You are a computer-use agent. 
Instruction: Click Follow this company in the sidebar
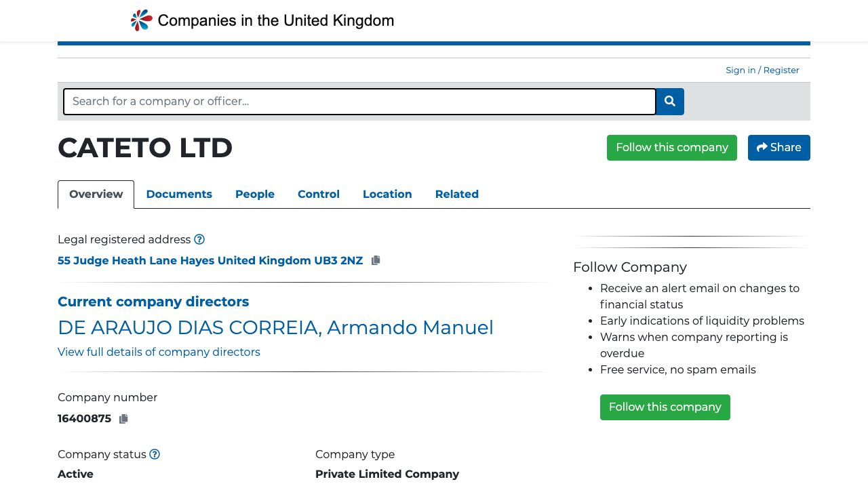(665, 407)
